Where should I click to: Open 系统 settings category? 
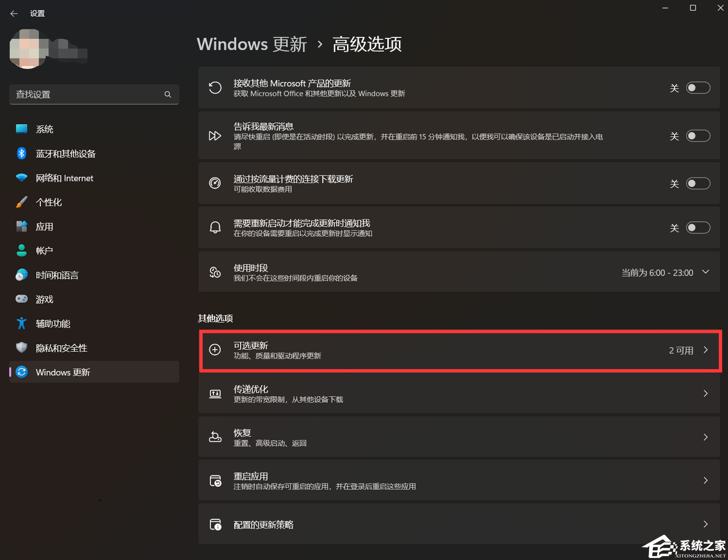pos(94,129)
